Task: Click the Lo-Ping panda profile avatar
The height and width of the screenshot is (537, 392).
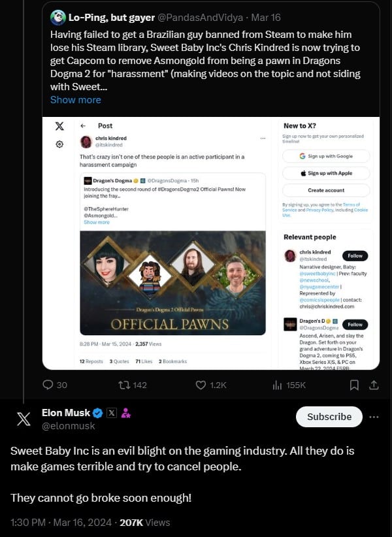Action: click(57, 18)
